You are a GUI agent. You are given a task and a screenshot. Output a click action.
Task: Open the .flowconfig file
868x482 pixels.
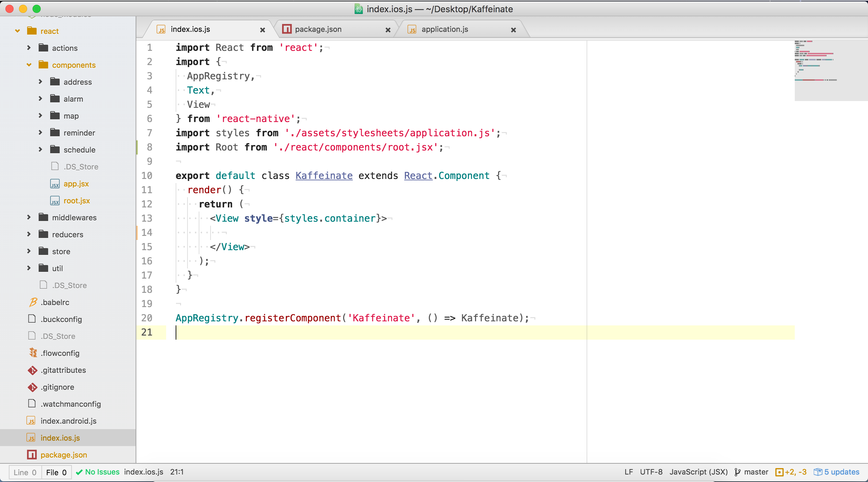[60, 353]
